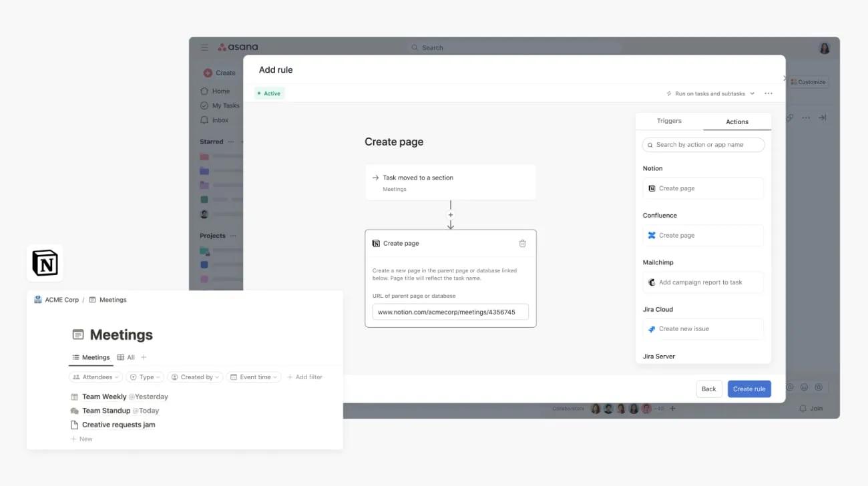The height and width of the screenshot is (486, 868).
Task: Open the Customize panel in Asana
Action: (x=808, y=81)
